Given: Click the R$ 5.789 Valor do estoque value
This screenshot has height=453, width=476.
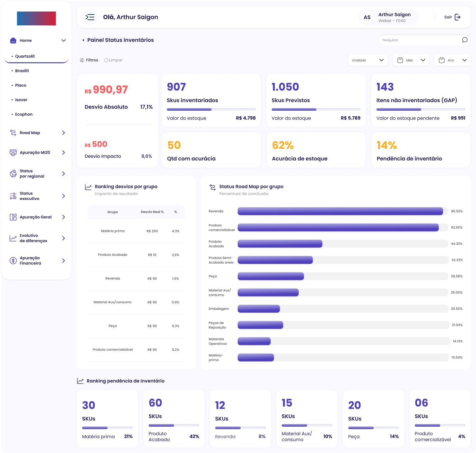Looking at the screenshot, I should (351, 118).
